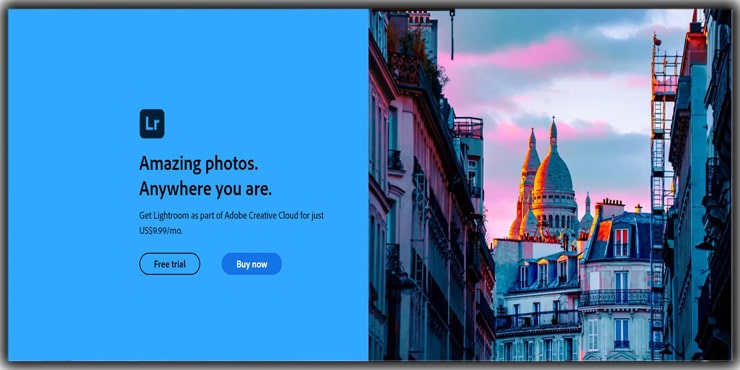Click the Lightroom Lr app icon
Viewport: 740px width, 370px height.
[x=152, y=124]
